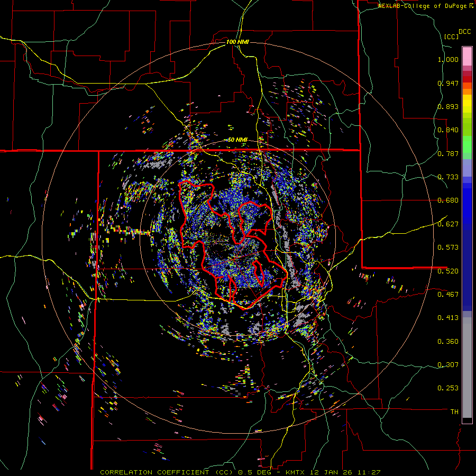Viewport: 476px width, 476px height.
Task: Click the 1.000 value on the scale
Action: pyautogui.click(x=448, y=59)
